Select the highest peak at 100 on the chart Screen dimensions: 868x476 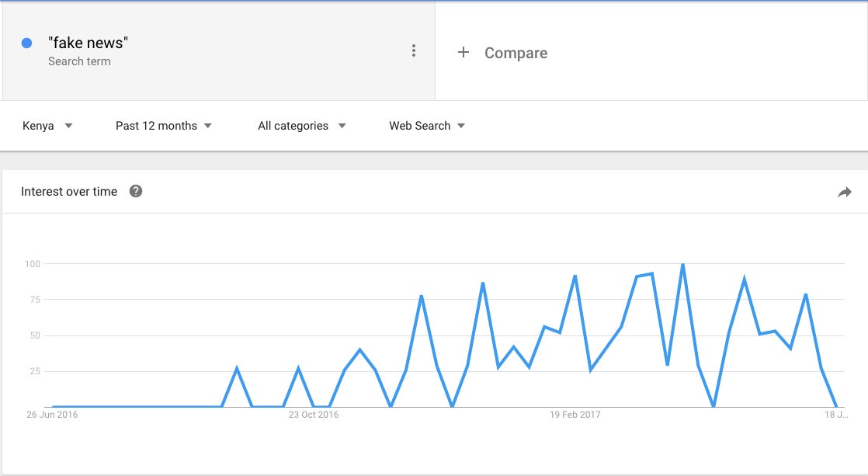(682, 265)
